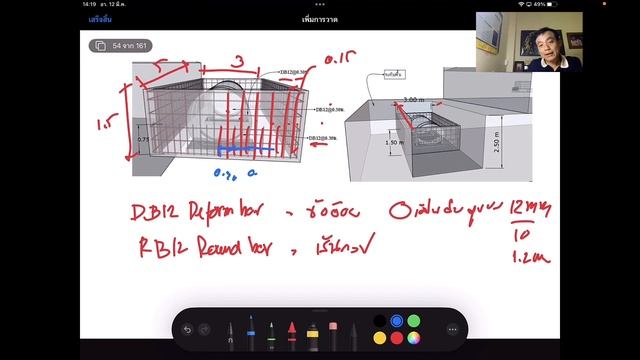The width and height of the screenshot is (640, 360).
Task: Tap the topmost DB12@0.30 rebar label
Action: pyautogui.click(x=293, y=72)
